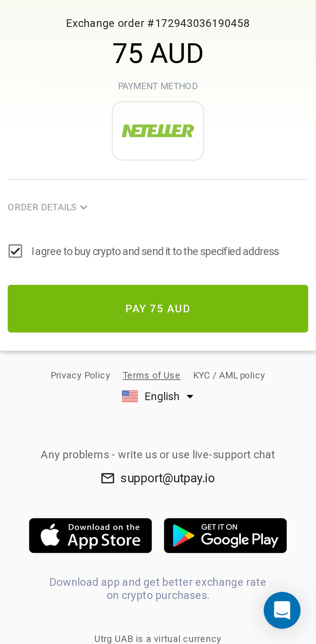Click the 75 AUD amount heading
316x644 pixels.
[x=158, y=53]
